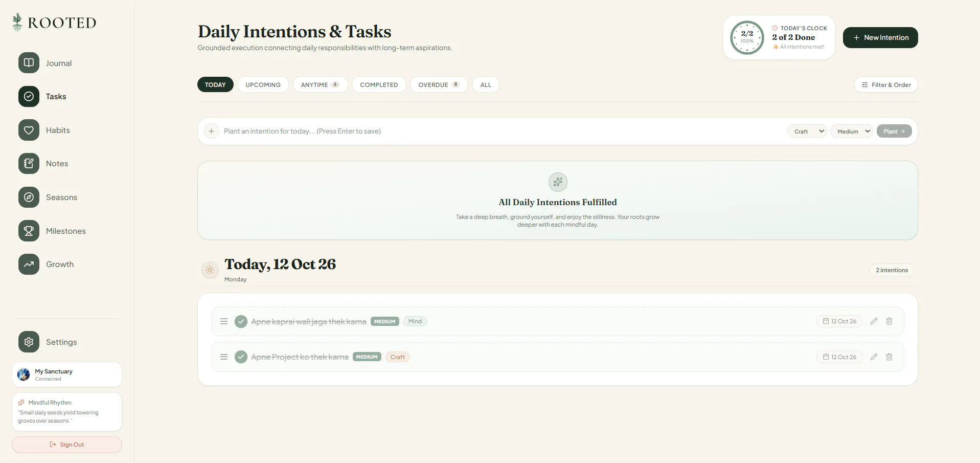Grab the drag handle of 'Apne kaprai wali jaga' task
980x463 pixels.
coord(224,321)
